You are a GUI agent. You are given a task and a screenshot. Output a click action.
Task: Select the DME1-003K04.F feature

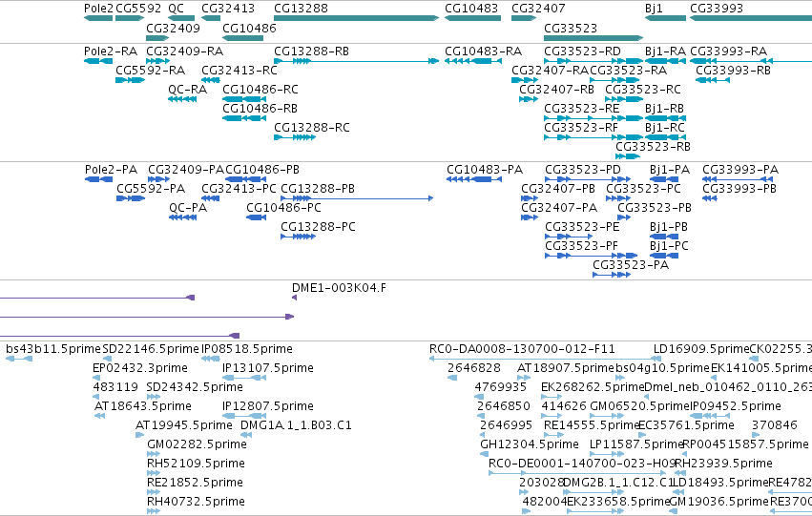tap(339, 288)
